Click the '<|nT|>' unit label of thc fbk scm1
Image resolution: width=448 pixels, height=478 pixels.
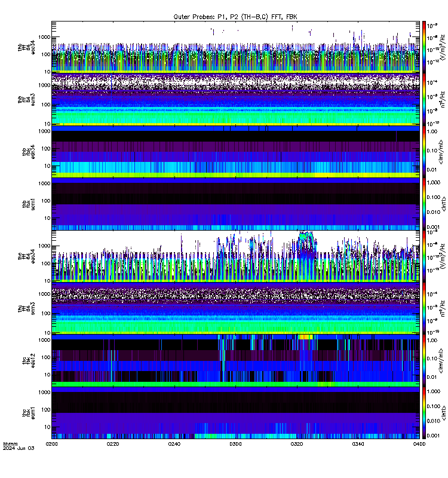[444, 413]
